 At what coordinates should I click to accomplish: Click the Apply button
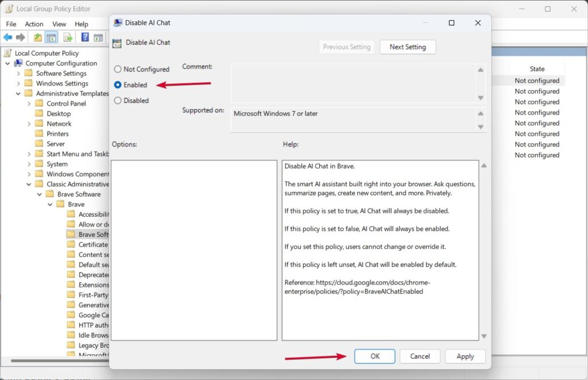point(465,356)
